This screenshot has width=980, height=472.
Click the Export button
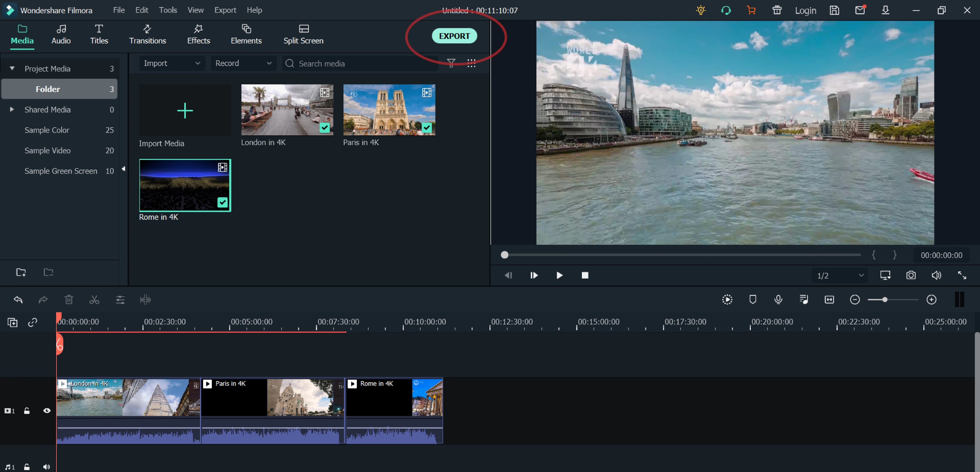pyautogui.click(x=454, y=36)
